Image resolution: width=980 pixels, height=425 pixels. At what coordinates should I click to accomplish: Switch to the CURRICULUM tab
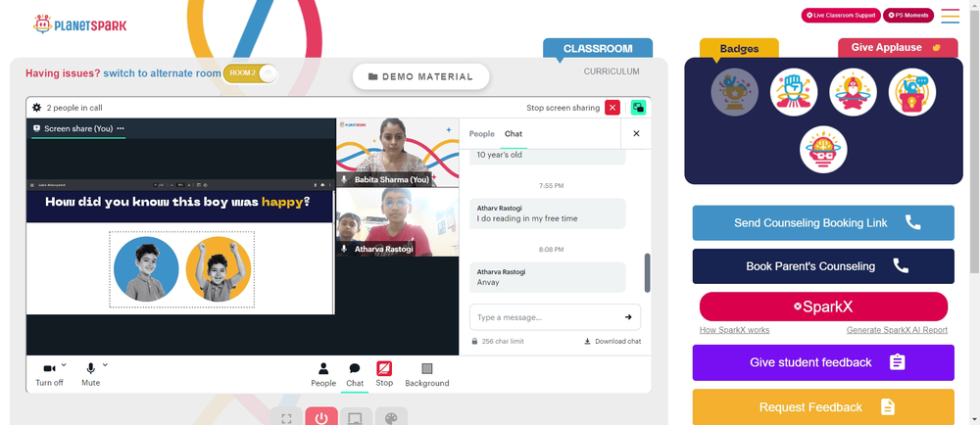pos(612,71)
